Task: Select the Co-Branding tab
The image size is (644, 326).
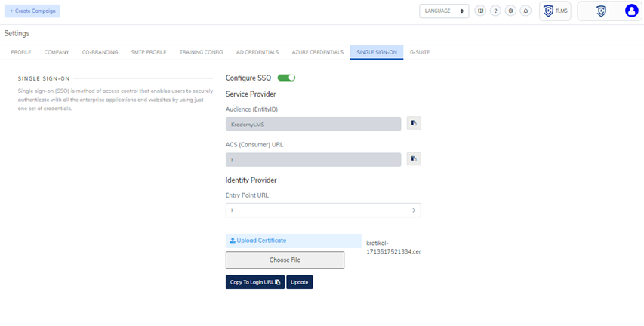Action: pyautogui.click(x=100, y=52)
